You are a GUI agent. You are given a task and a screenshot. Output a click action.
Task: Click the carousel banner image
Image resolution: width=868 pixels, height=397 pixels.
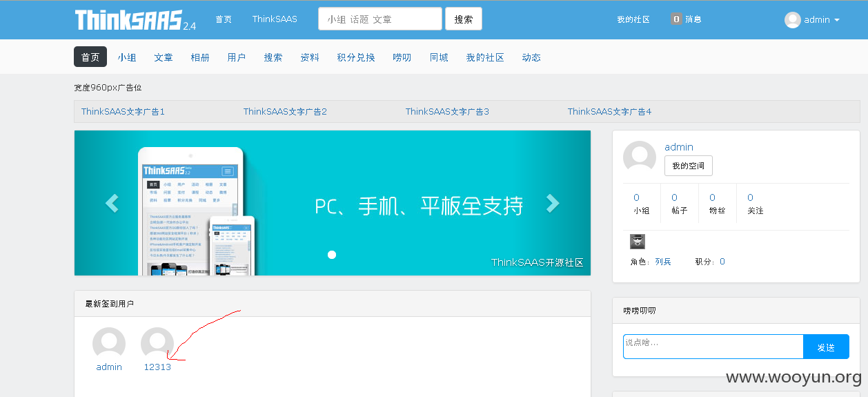coord(333,203)
